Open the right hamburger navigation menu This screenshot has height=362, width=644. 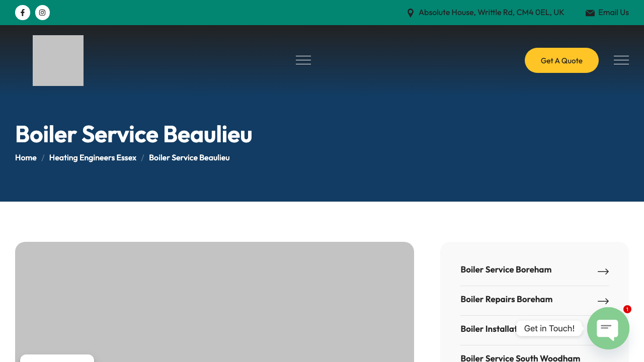621,60
